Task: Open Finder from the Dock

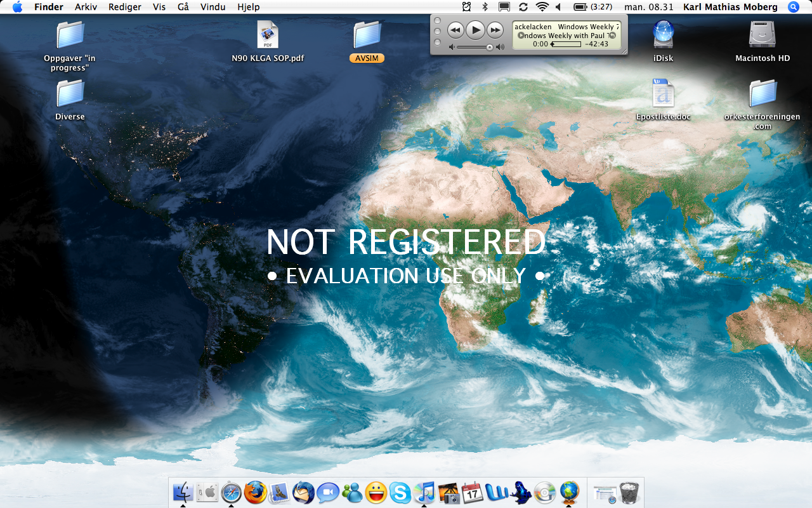Action: pyautogui.click(x=183, y=492)
